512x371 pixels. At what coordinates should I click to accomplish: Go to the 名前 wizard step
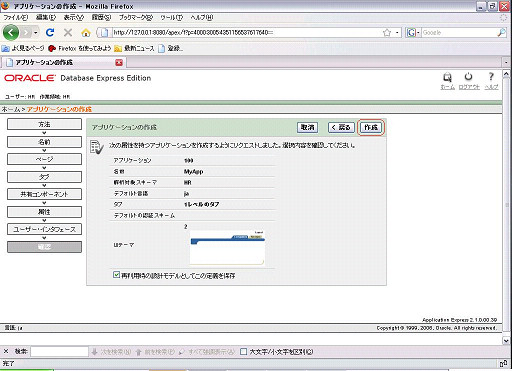(x=44, y=142)
